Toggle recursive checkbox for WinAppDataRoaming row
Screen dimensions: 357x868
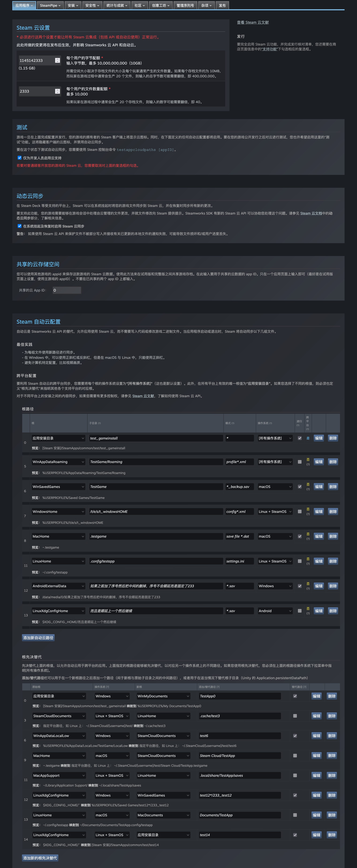click(x=300, y=462)
